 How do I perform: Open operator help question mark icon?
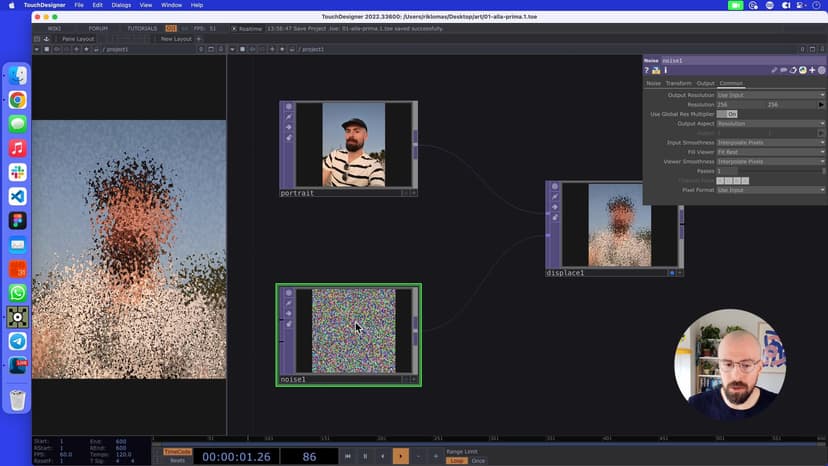pyautogui.click(x=647, y=71)
